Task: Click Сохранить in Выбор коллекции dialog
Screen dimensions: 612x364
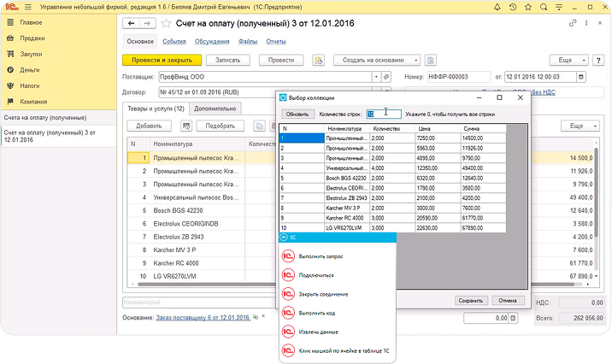Action: (x=471, y=301)
